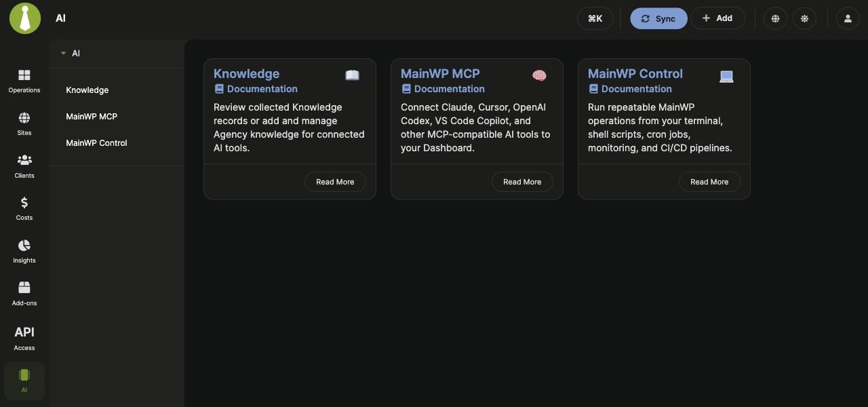Select MainWP MCP in the AI submenu
868x407 pixels.
tap(92, 117)
